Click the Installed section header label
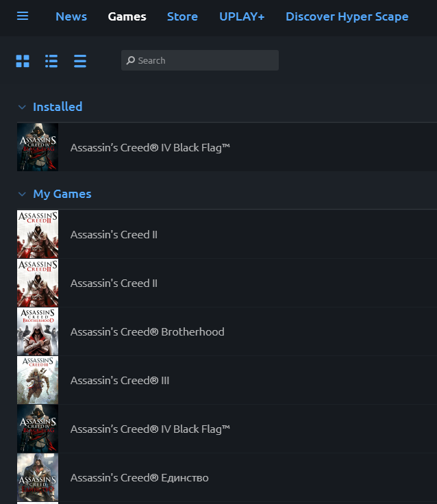This screenshot has width=437, height=504. point(58,107)
